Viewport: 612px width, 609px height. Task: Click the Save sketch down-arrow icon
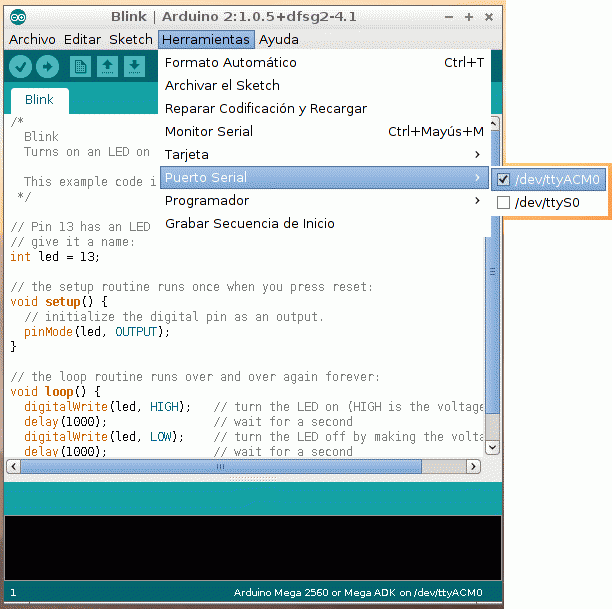tap(134, 66)
